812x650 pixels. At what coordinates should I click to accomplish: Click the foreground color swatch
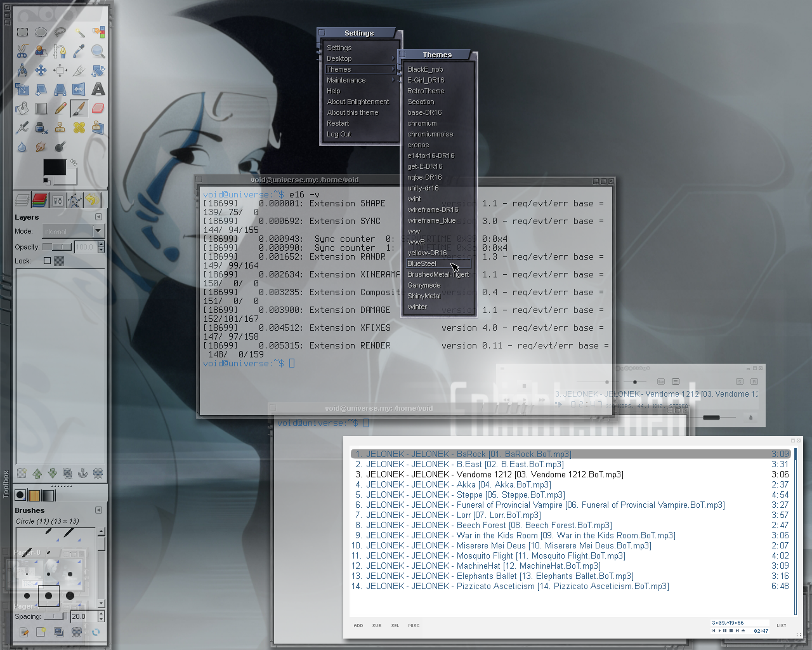click(55, 167)
